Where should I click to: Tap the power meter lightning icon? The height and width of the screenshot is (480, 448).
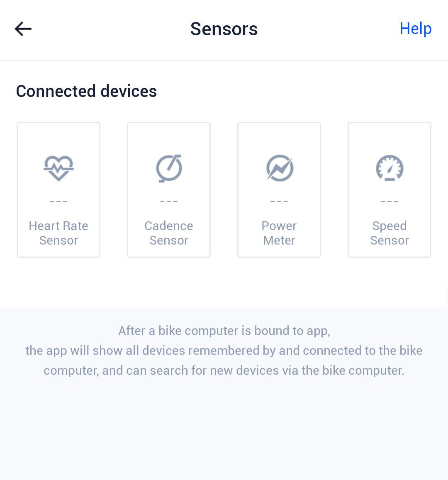pos(279,168)
